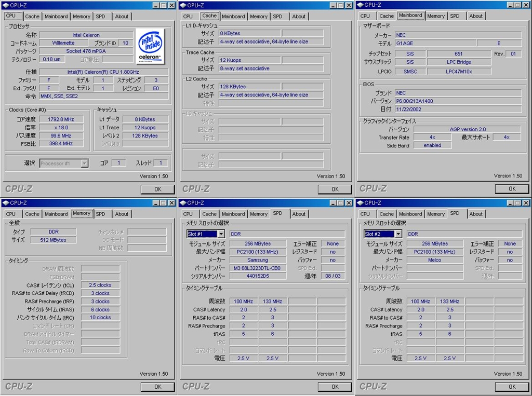Click OK in the L2 Cache window
The height and width of the screenshot is (396, 532).
(335, 189)
